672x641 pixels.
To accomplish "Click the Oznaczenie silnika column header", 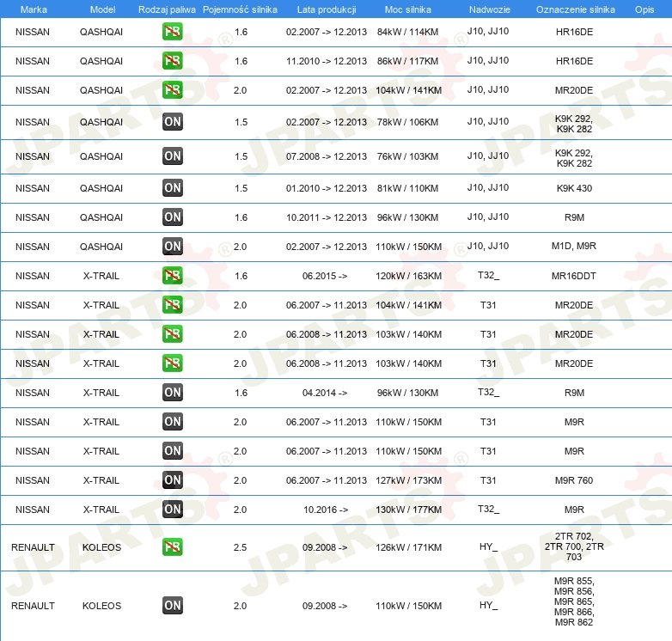I will [576, 9].
